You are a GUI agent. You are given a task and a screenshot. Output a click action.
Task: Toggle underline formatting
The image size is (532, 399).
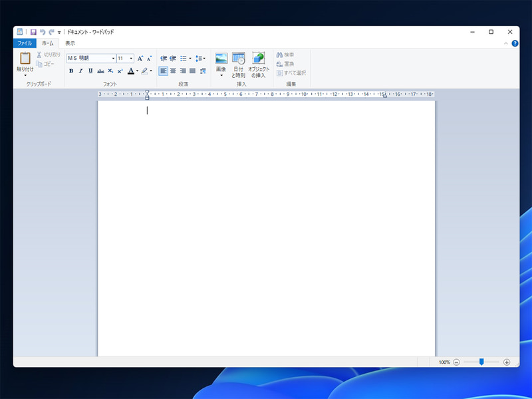coord(90,71)
